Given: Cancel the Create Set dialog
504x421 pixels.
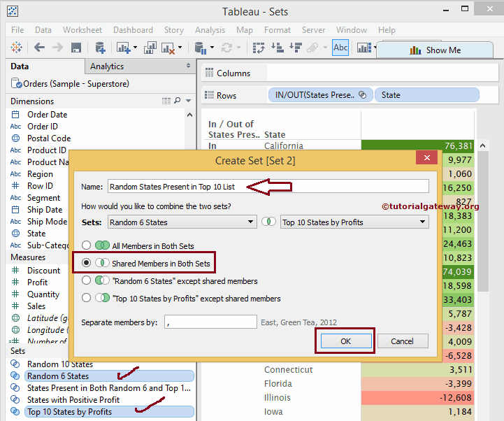Looking at the screenshot, I should [402, 341].
